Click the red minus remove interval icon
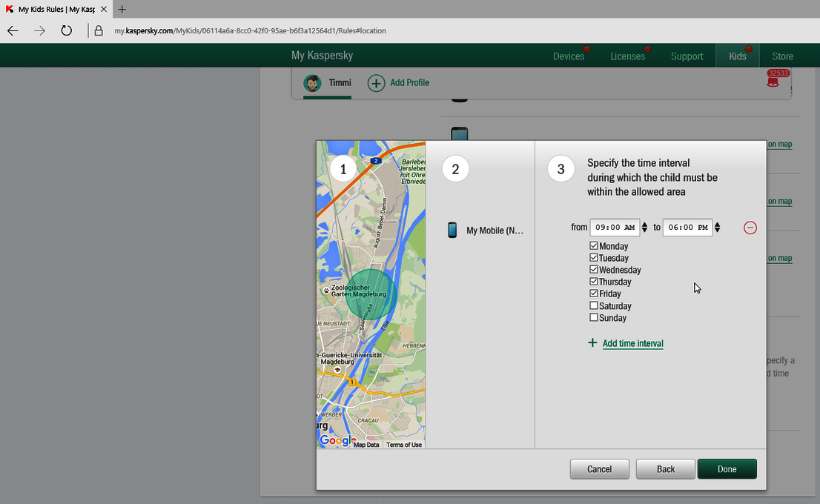820x504 pixels. [x=750, y=228]
